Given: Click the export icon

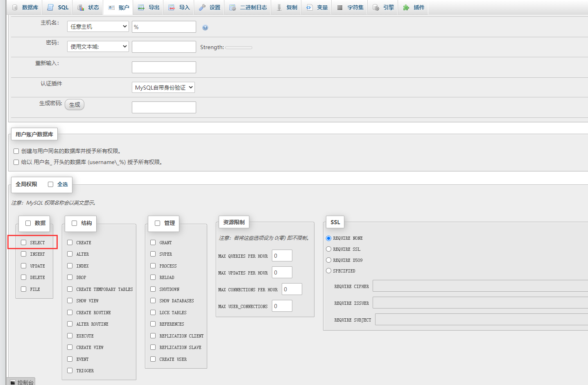Looking at the screenshot, I should coord(141,7).
